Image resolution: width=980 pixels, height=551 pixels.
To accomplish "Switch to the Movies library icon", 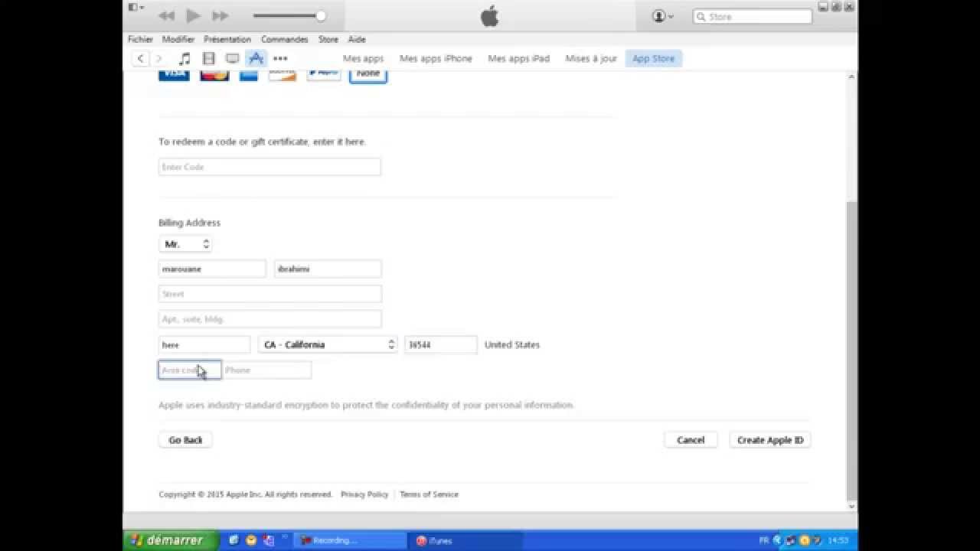I will [208, 58].
